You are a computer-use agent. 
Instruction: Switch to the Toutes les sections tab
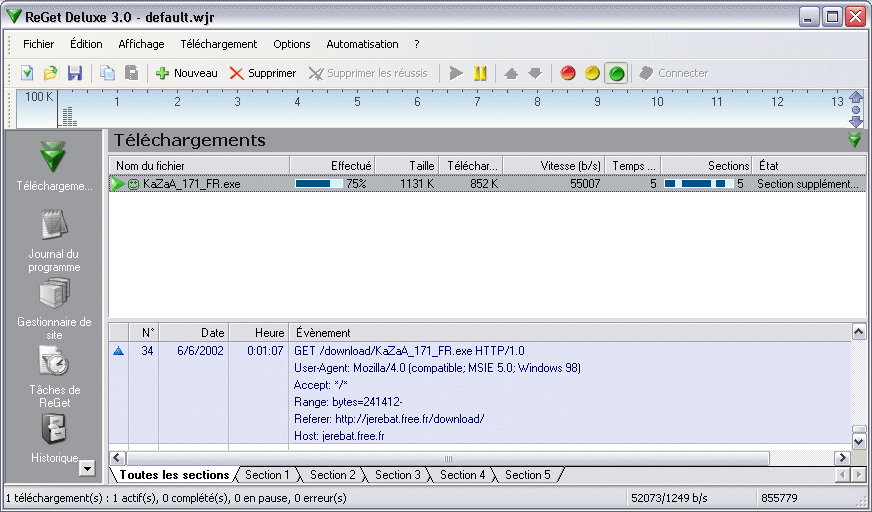tap(174, 475)
